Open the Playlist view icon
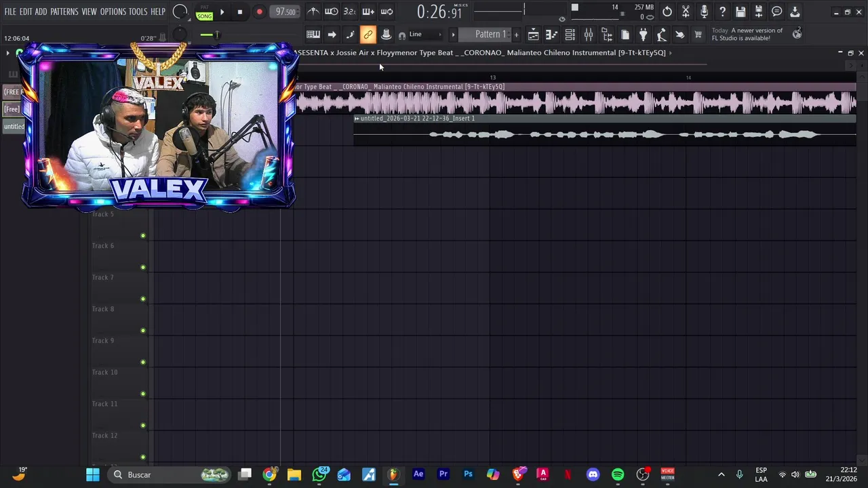This screenshot has width=868, height=488. pos(533,35)
